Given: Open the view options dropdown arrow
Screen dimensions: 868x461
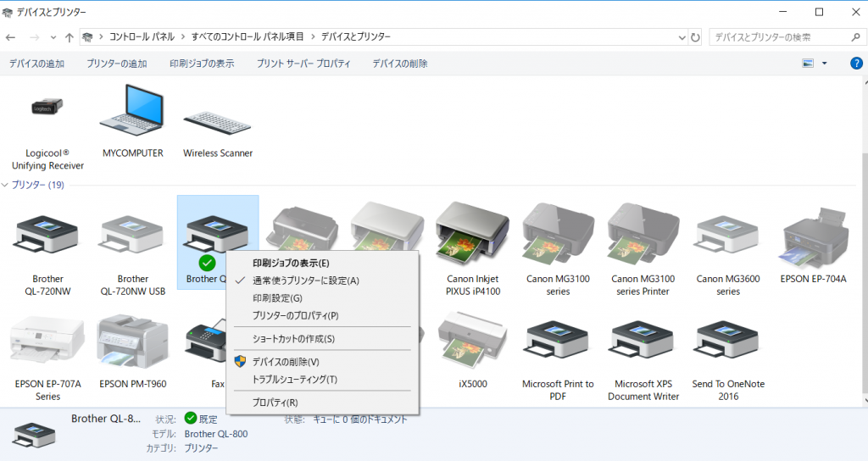Looking at the screenshot, I should tap(824, 64).
